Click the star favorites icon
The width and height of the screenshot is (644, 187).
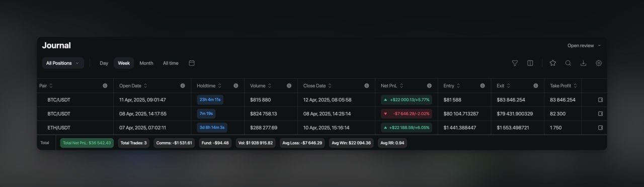[x=553, y=63]
